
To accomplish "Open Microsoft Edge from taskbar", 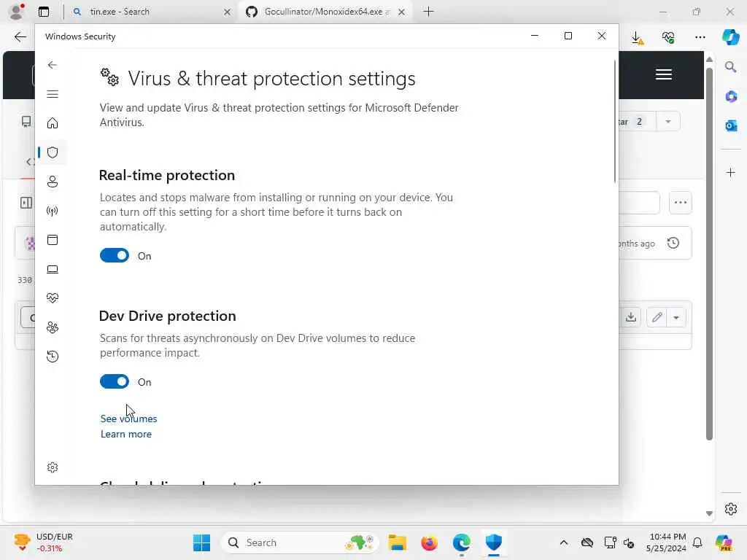I will [461, 542].
